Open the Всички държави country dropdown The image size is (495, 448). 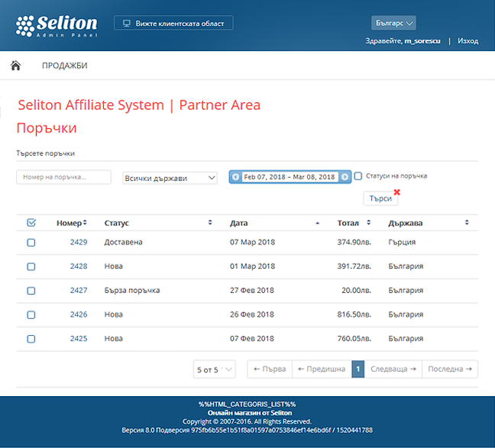click(170, 178)
